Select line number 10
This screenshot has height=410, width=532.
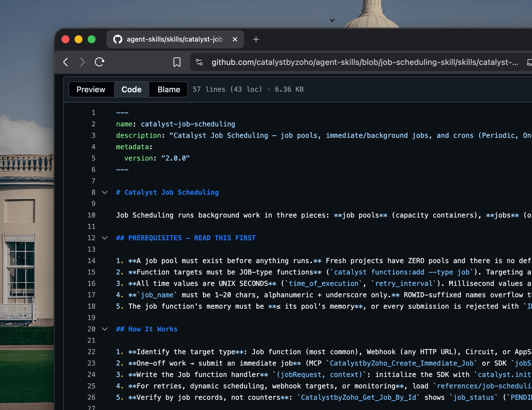tap(91, 215)
